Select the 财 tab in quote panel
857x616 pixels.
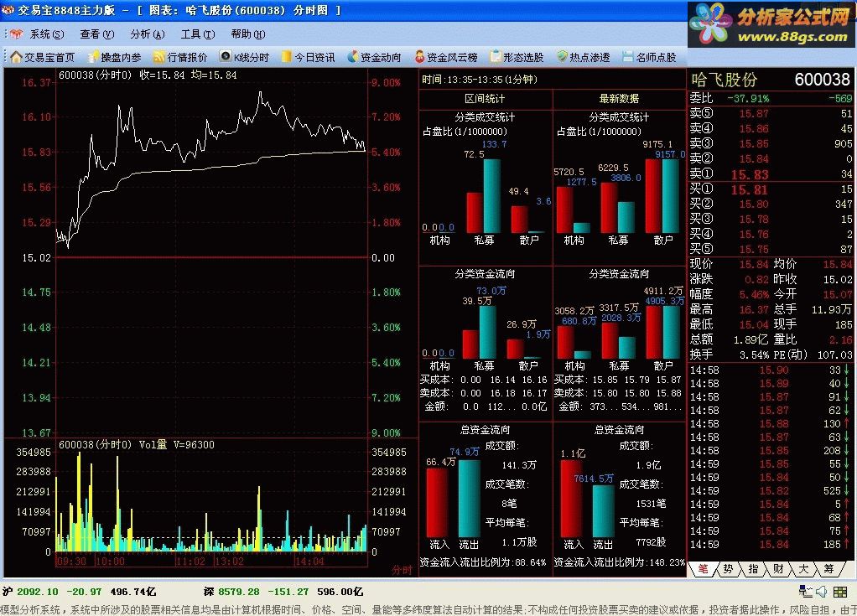point(778,569)
